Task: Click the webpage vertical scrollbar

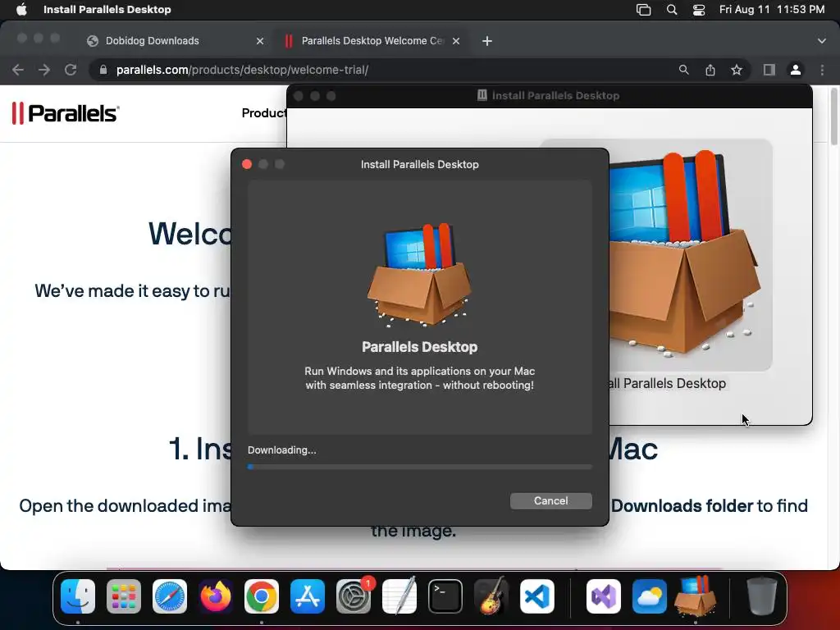Action: pyautogui.click(x=833, y=116)
